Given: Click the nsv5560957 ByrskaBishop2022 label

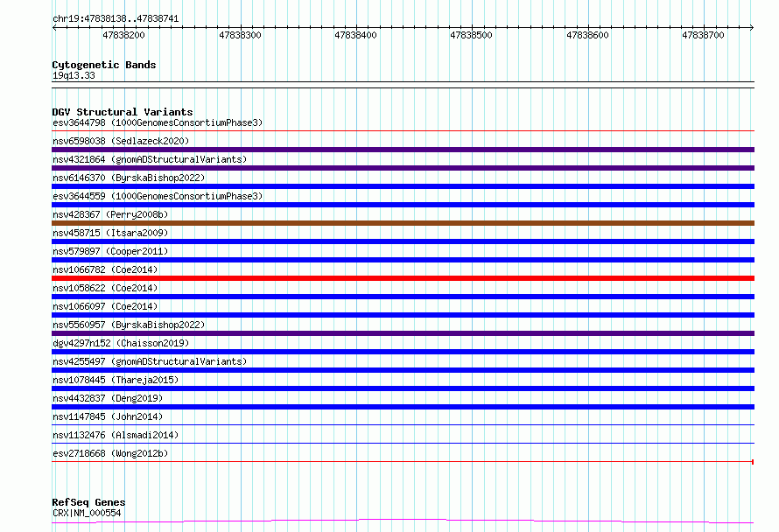Looking at the screenshot, I should pyautogui.click(x=129, y=325).
